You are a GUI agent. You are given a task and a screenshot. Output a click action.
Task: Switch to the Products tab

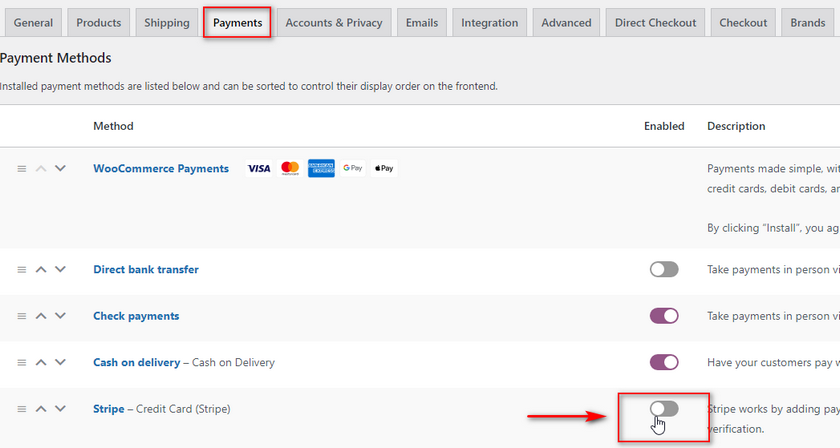coord(99,23)
